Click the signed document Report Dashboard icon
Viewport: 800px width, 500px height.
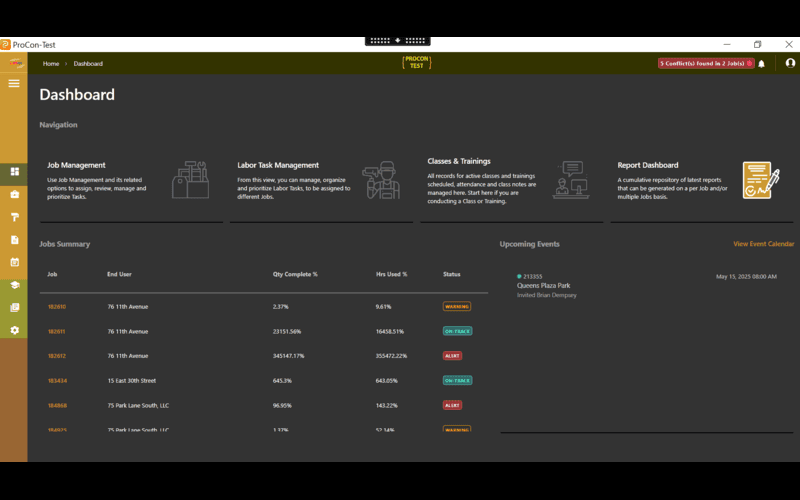coord(761,180)
